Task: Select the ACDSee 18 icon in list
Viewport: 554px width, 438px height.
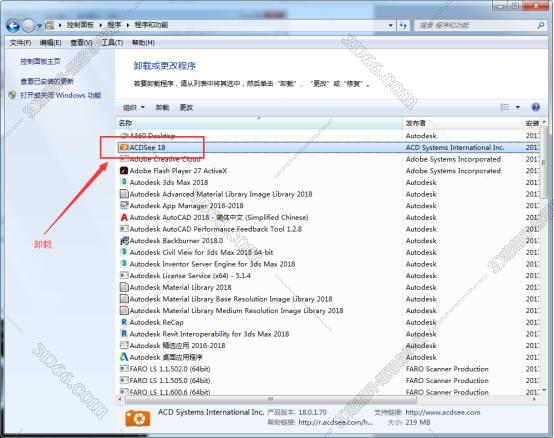Action: tap(124, 147)
